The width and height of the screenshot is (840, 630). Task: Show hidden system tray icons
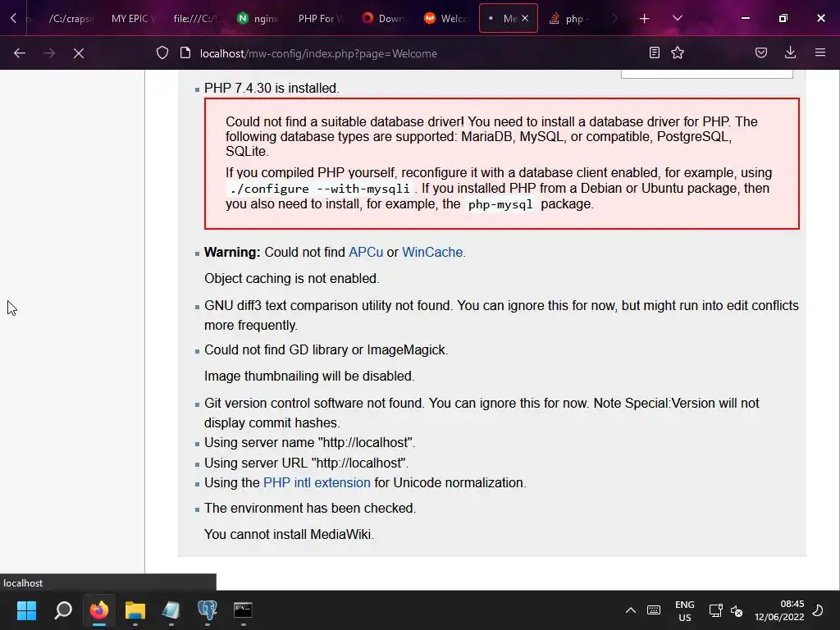(631, 610)
